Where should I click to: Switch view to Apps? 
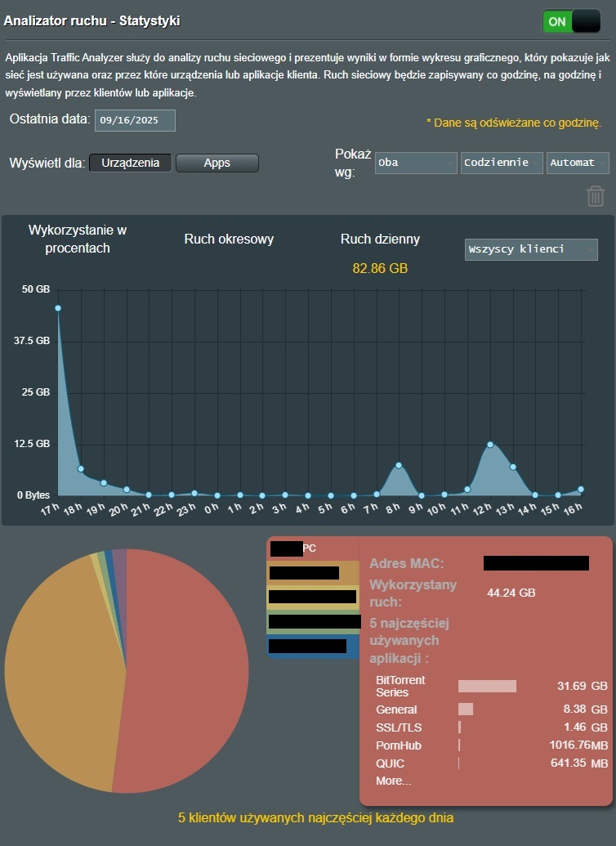[217, 163]
